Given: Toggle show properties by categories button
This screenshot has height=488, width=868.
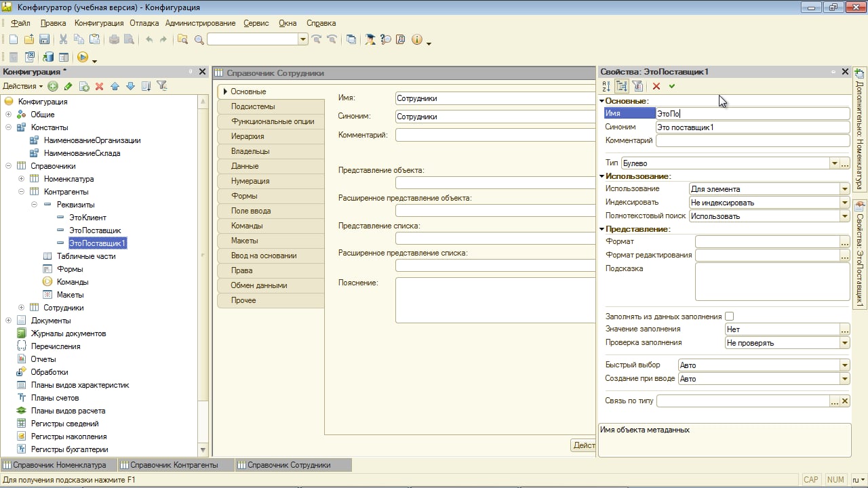Looking at the screenshot, I should [x=622, y=86].
